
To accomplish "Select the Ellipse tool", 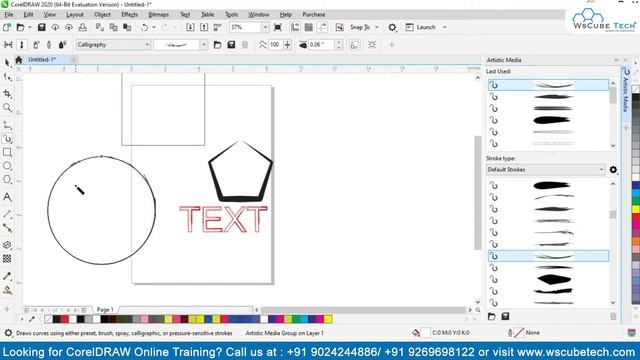I will point(7,166).
